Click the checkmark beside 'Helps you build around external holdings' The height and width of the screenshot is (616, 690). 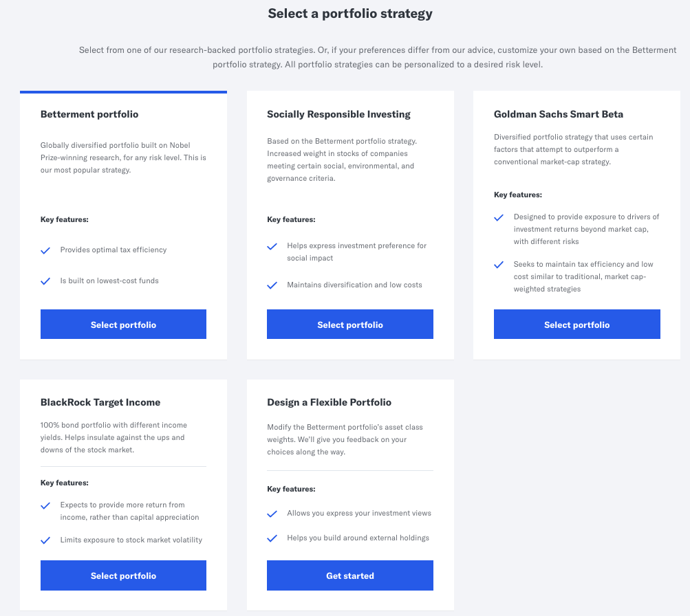pos(272,538)
